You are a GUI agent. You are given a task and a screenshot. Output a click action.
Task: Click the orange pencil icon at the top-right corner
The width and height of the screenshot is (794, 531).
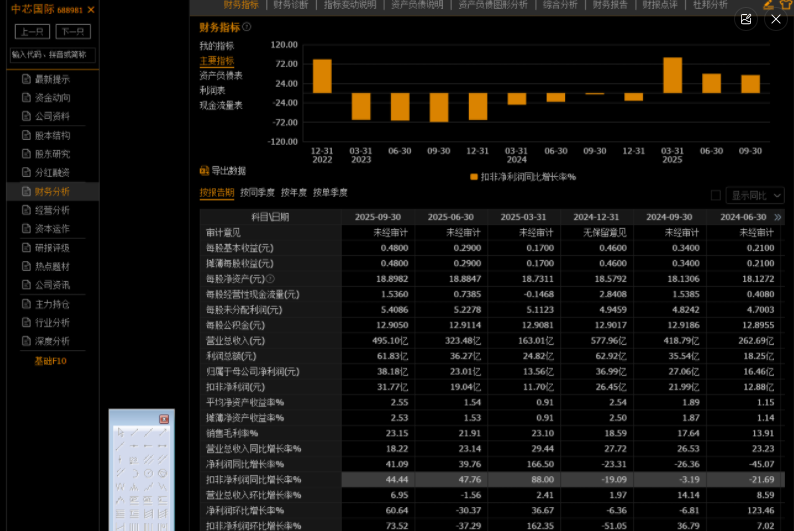[x=769, y=5]
